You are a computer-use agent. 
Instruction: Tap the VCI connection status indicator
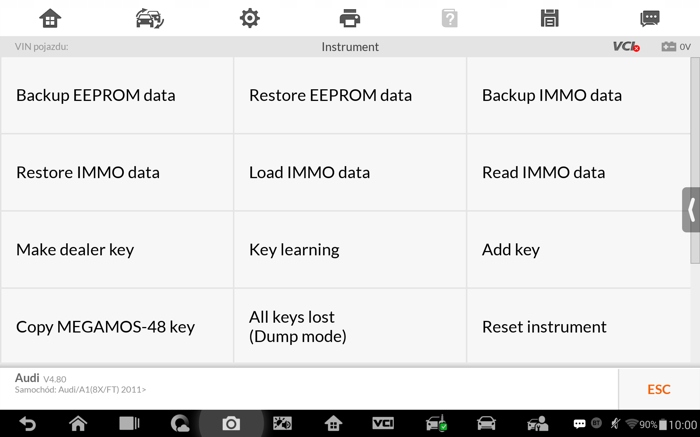pos(626,47)
